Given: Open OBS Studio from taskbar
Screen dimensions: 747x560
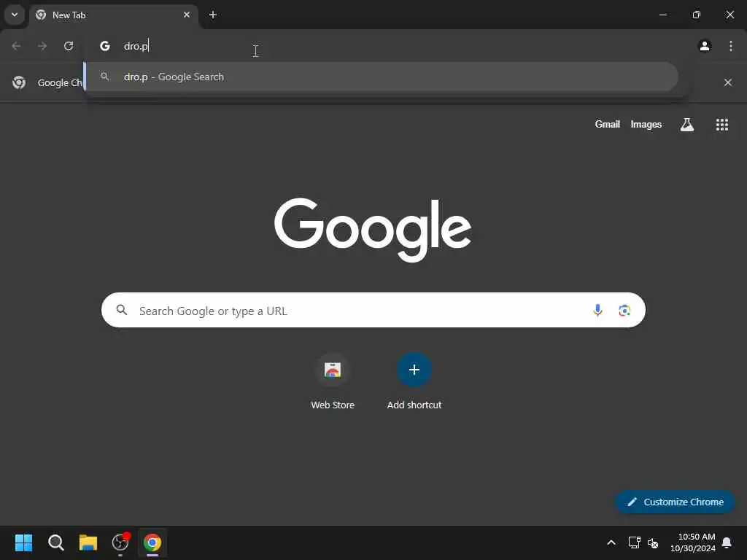Looking at the screenshot, I should point(120,542).
